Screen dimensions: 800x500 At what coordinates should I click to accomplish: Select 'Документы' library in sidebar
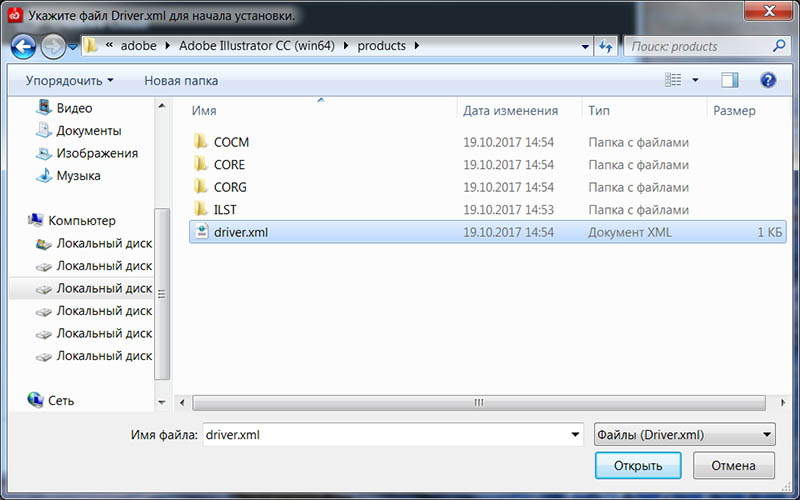(x=89, y=131)
